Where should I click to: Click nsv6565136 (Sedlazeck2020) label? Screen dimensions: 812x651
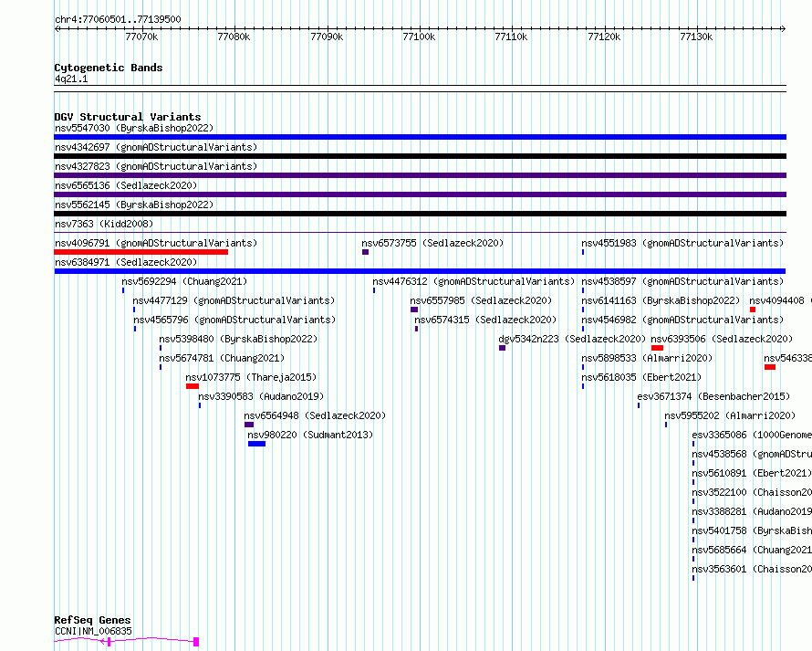coord(126,185)
